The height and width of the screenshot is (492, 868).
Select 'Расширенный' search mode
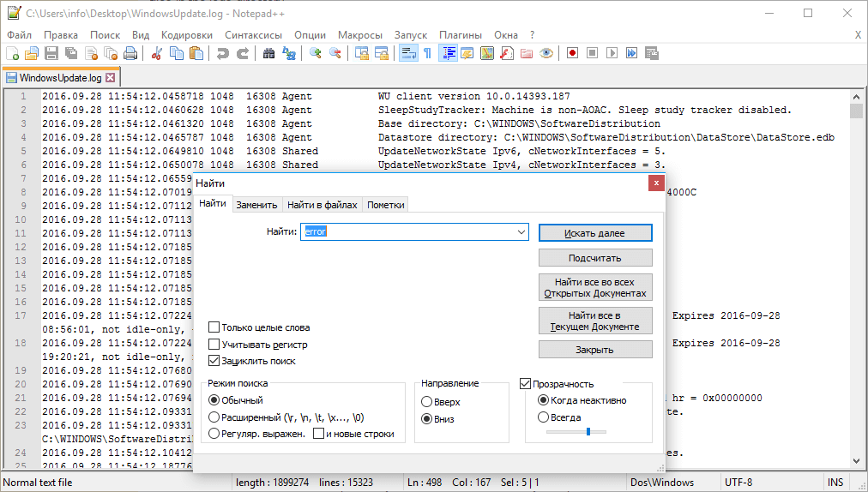click(214, 417)
